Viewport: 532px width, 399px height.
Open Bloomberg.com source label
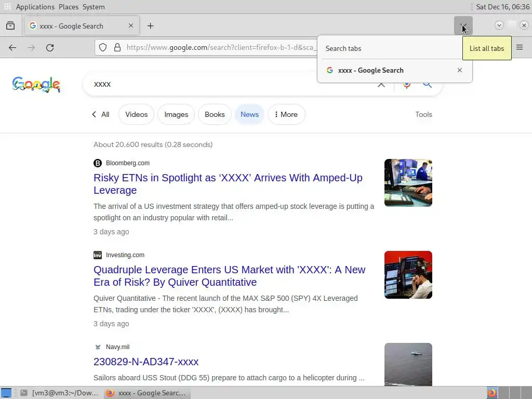(128, 163)
